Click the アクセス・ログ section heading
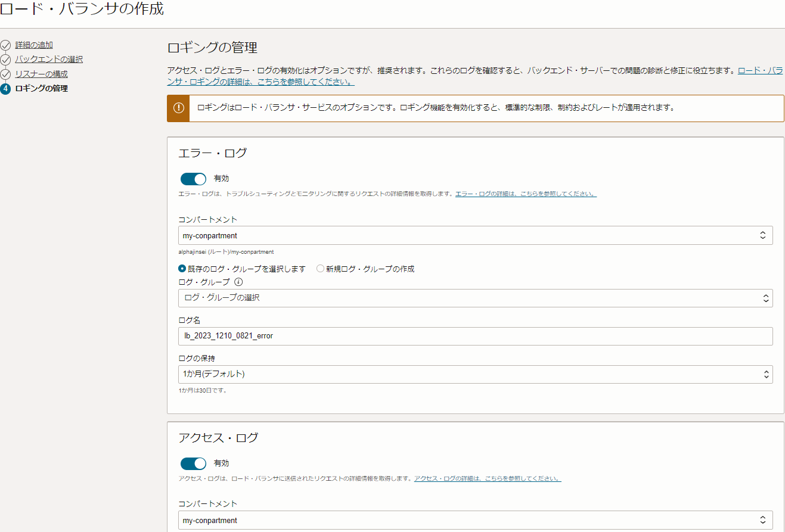The height and width of the screenshot is (532, 785). 218,438
